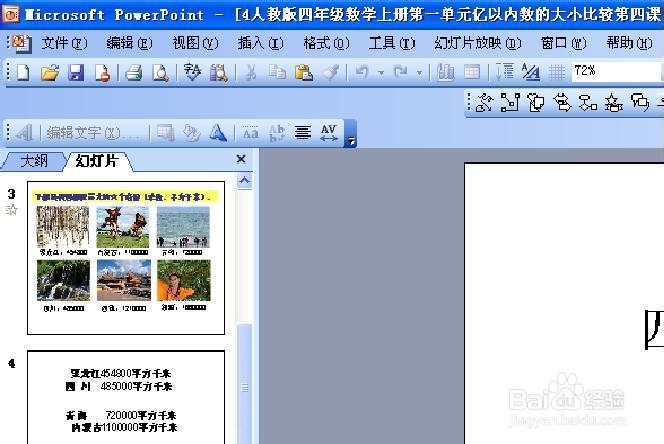
Task: Open the 文件(F) menu
Action: 64,43
